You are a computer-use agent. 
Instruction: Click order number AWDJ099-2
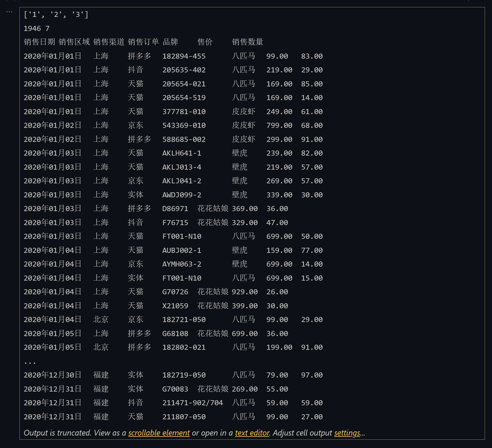coord(182,195)
